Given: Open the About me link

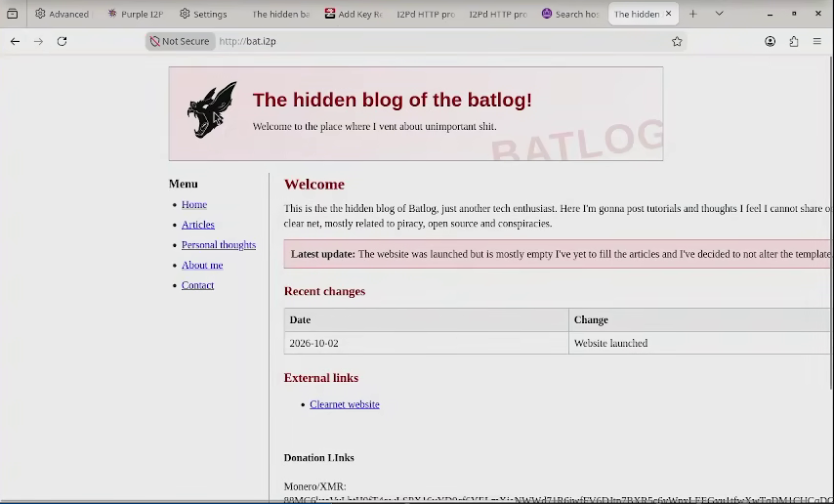Looking at the screenshot, I should tap(202, 265).
